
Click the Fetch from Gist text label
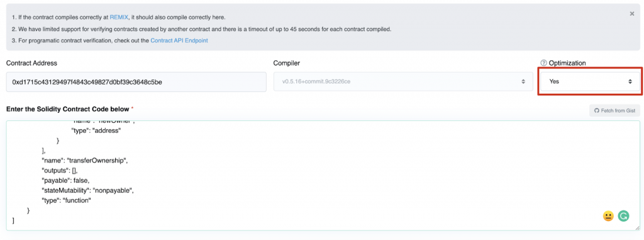point(618,111)
